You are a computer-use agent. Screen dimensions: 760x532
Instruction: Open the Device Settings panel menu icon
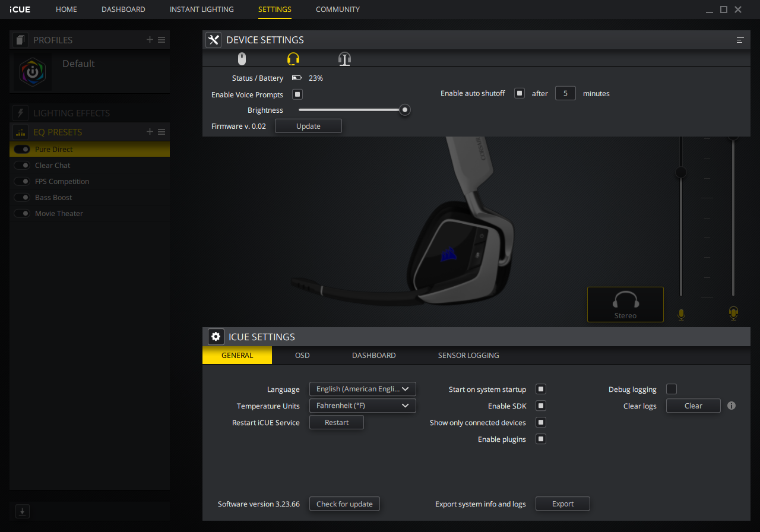pyautogui.click(x=740, y=40)
